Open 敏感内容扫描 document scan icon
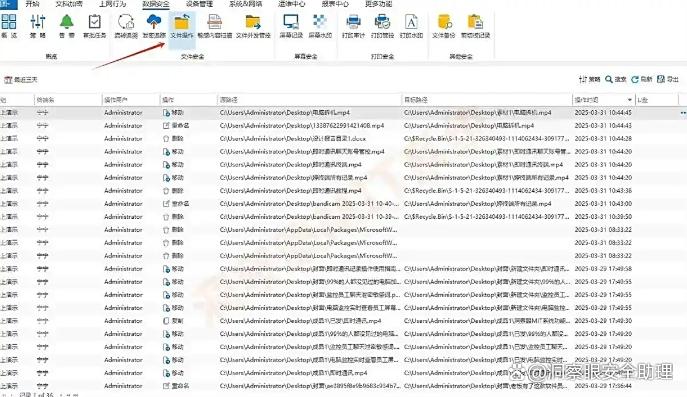Screen dimensions: 687x397 (x=215, y=26)
